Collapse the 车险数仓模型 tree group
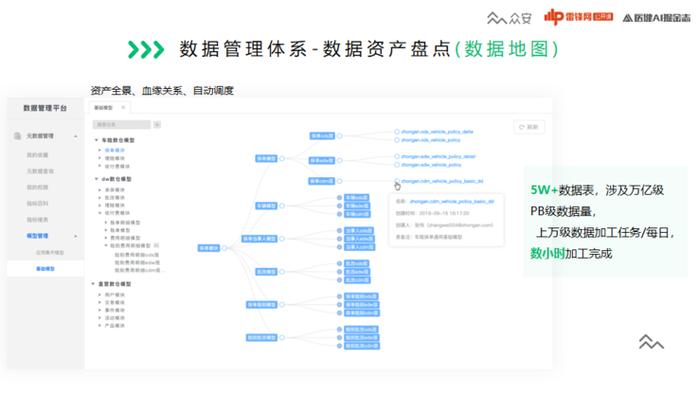Viewport: 700px width, 394px height. pos(96,140)
